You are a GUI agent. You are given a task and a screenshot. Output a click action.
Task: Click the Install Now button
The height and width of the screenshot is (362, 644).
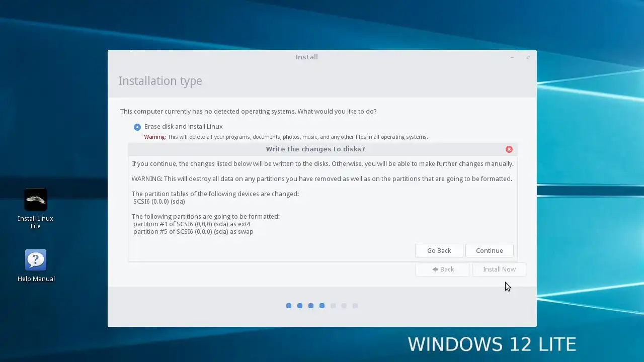[x=499, y=269]
